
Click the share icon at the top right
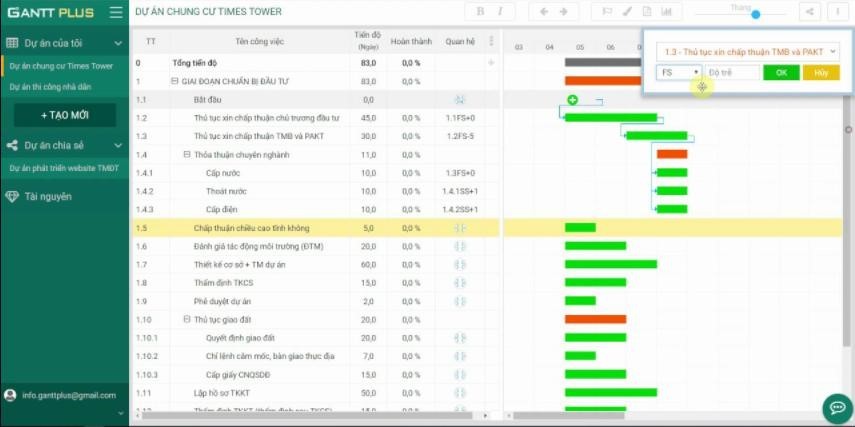coord(809,11)
